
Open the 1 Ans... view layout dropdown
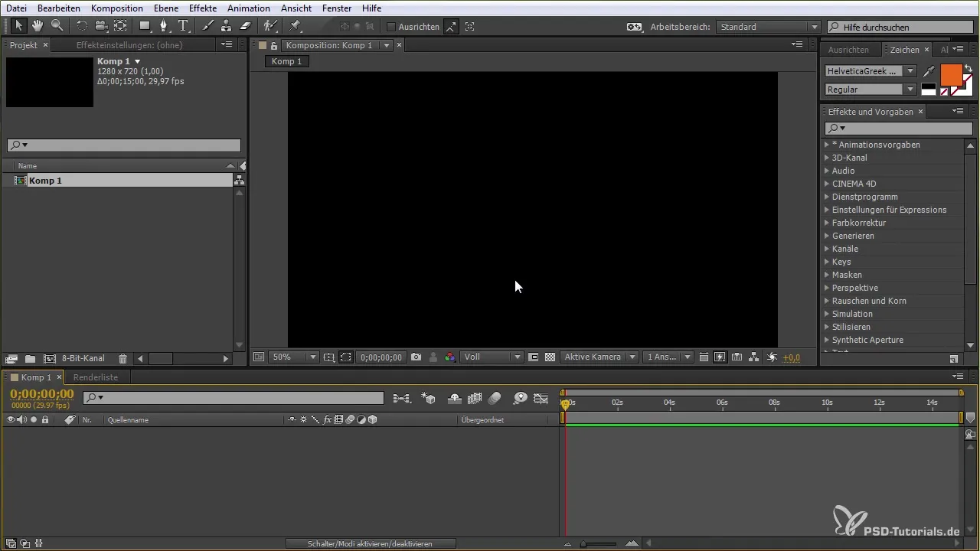click(668, 357)
